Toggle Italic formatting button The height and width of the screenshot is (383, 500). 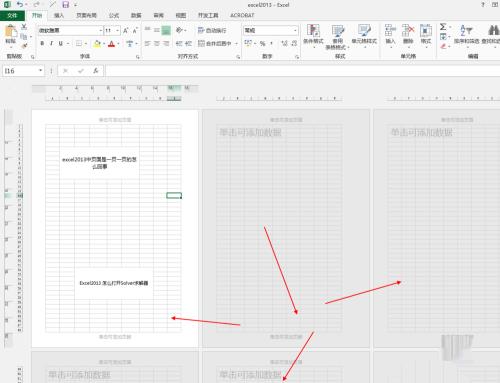click(x=51, y=44)
